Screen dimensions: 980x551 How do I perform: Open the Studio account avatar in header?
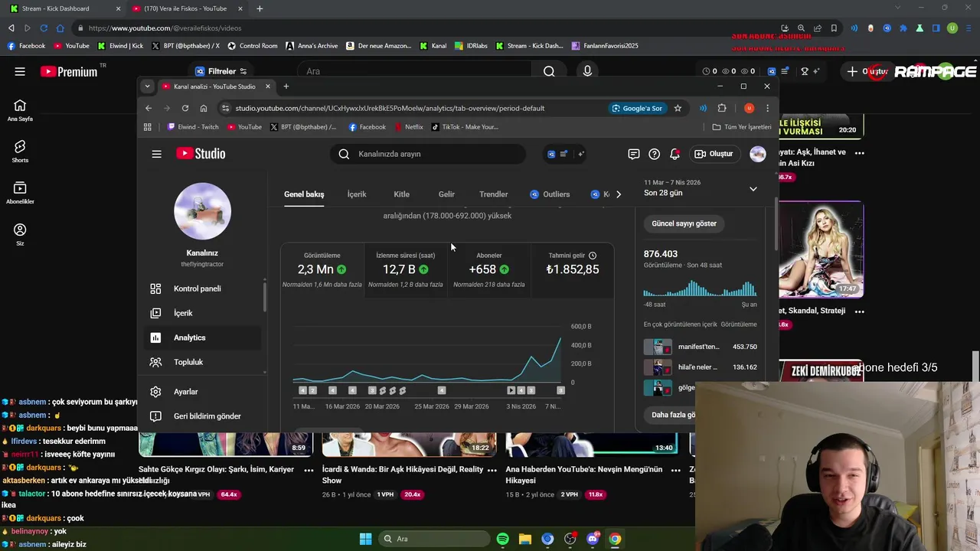(757, 154)
